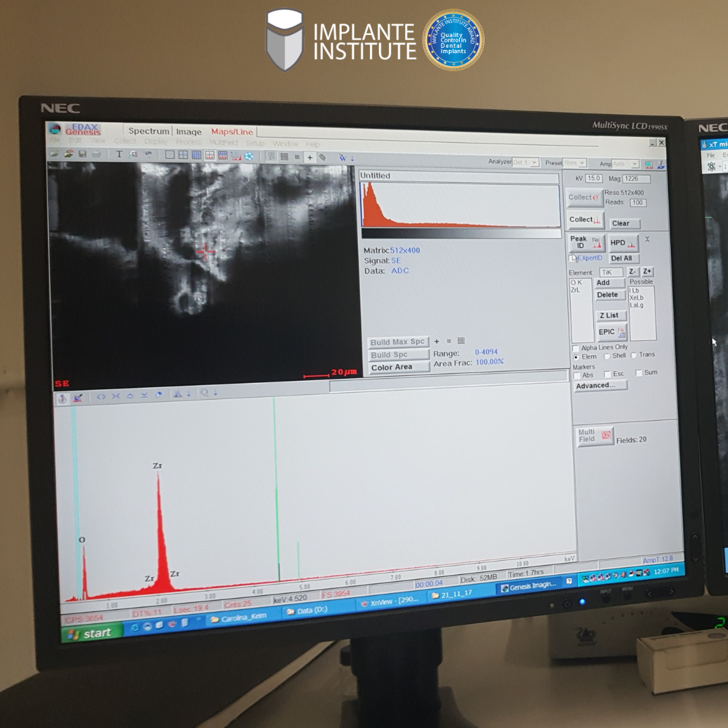
Task: Select the single-pane layout icon
Action: [170, 155]
